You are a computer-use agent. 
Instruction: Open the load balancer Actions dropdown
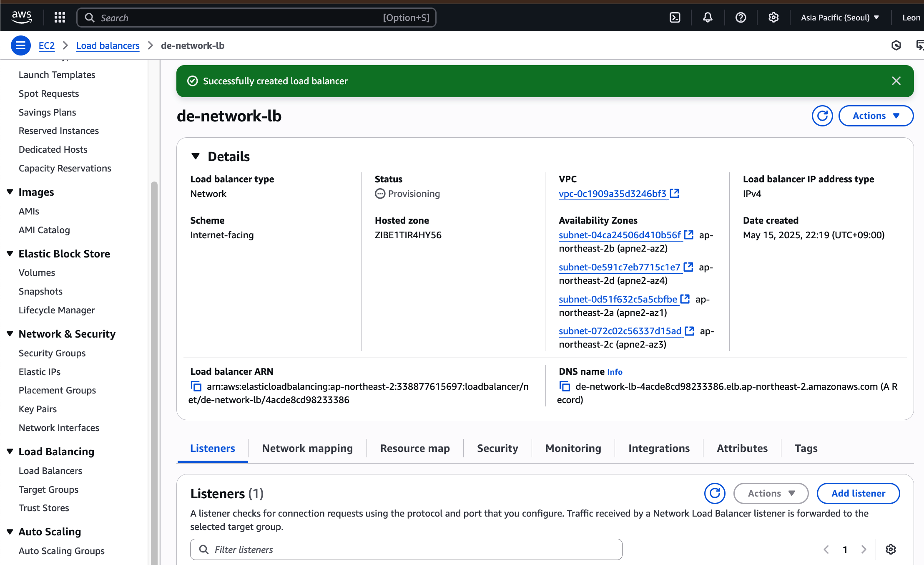pyautogui.click(x=876, y=116)
